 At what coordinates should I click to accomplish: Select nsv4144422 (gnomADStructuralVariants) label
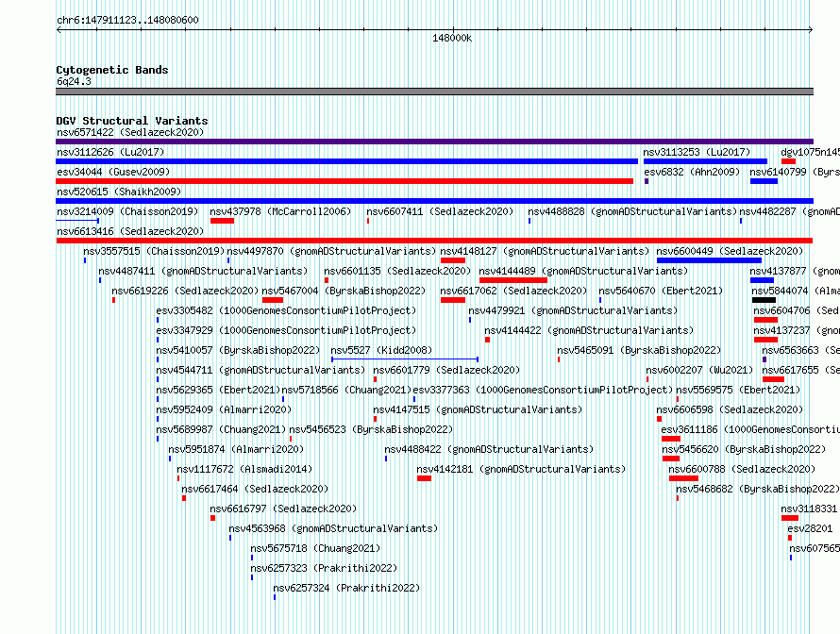click(589, 330)
